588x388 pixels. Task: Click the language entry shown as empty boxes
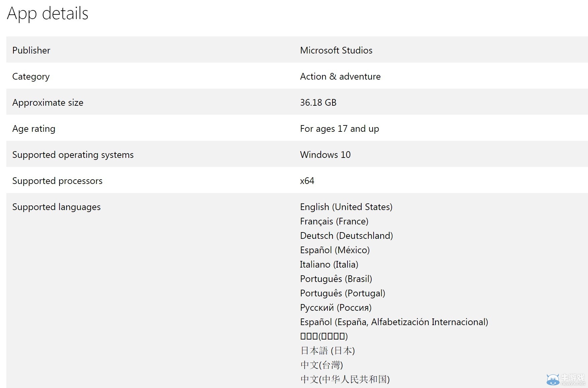324,336
